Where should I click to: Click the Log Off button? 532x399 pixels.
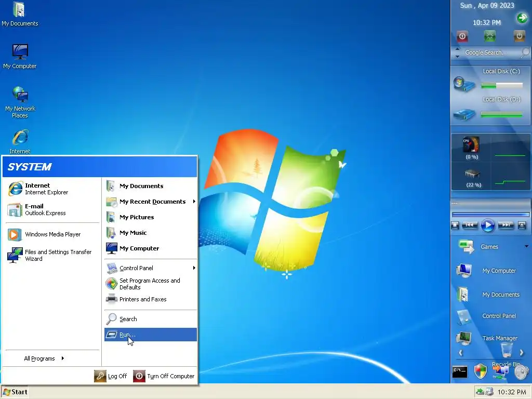point(111,376)
